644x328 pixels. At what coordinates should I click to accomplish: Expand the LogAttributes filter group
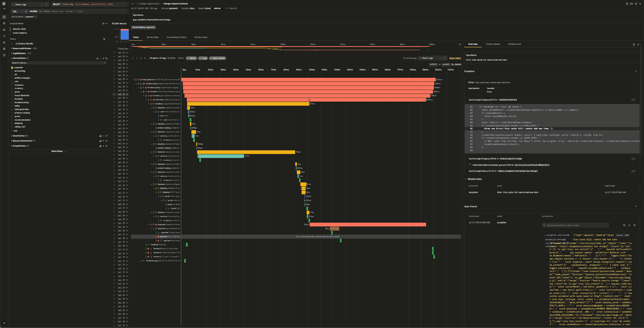coord(20,53)
